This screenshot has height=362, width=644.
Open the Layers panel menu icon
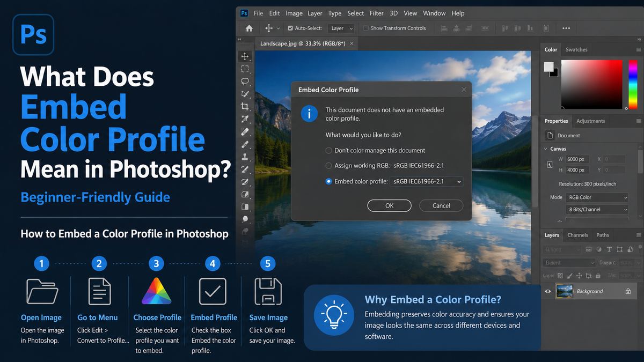639,235
